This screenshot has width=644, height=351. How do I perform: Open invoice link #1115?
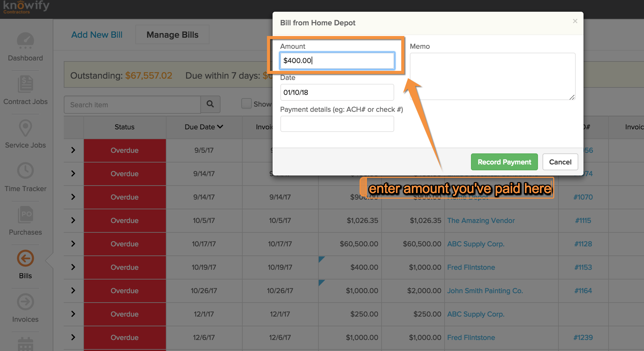pyautogui.click(x=583, y=220)
